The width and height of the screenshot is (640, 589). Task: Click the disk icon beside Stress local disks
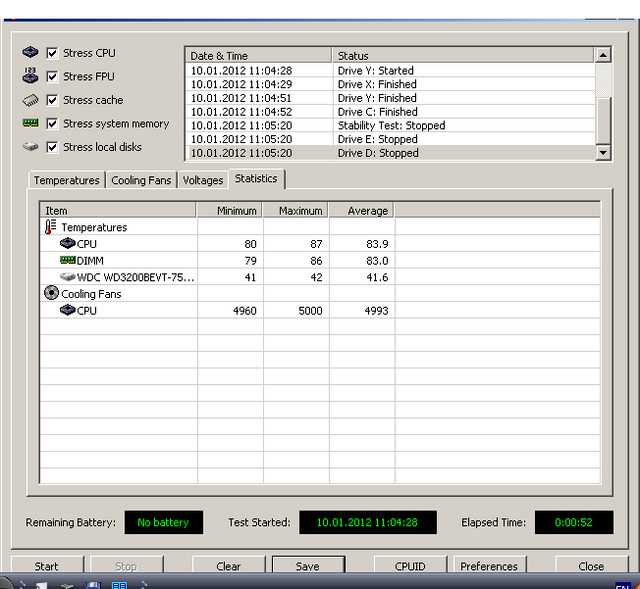pos(30,147)
